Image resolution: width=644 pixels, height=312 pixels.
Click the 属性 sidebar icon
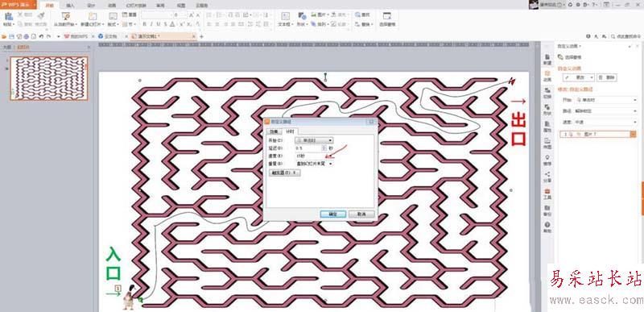click(x=547, y=127)
